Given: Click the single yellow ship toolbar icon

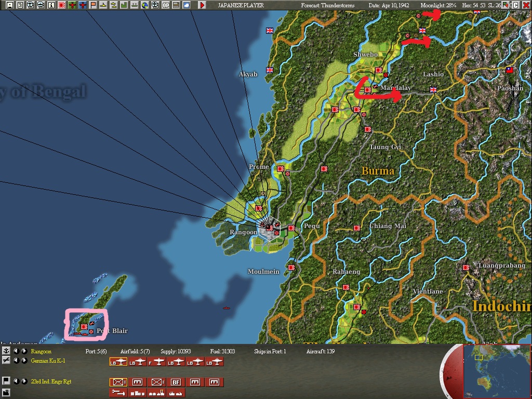Looking at the screenshot, I should pyautogui.click(x=103, y=5).
